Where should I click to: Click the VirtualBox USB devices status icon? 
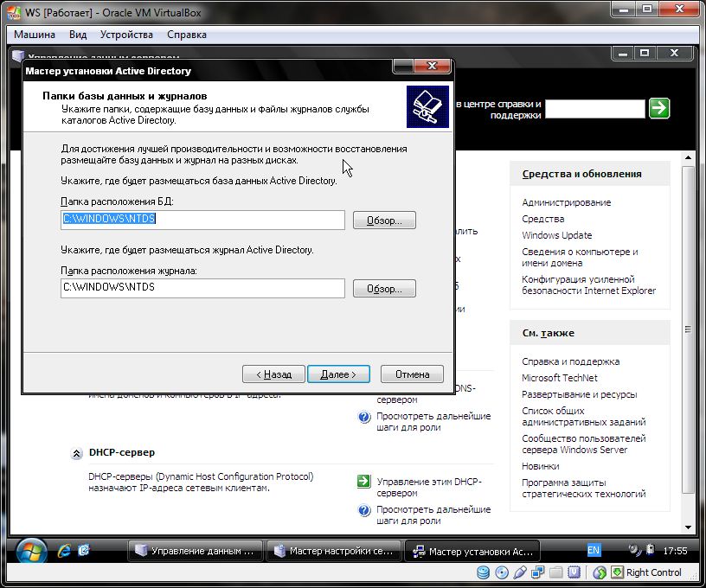click(520, 572)
